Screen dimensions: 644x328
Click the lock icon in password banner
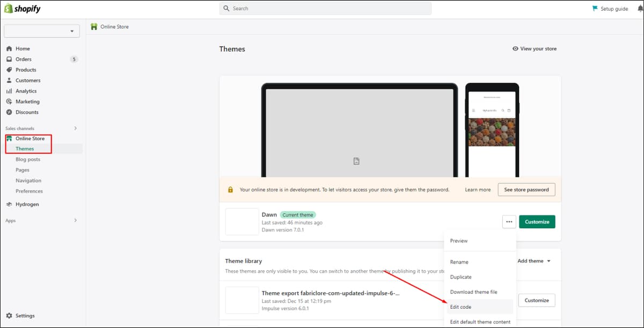click(230, 190)
